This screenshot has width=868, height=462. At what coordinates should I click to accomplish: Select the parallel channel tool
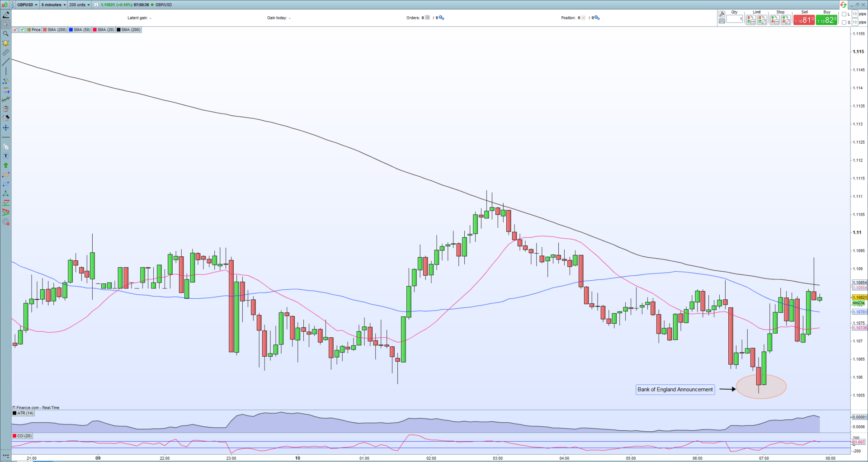6,81
